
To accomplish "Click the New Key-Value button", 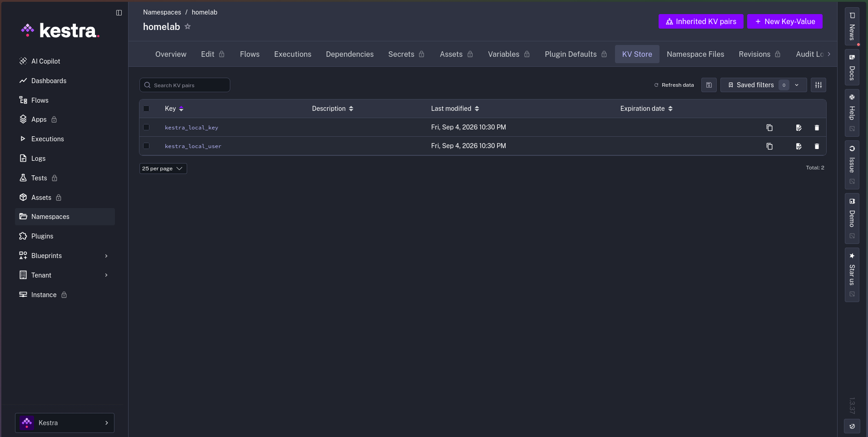I will coord(785,21).
